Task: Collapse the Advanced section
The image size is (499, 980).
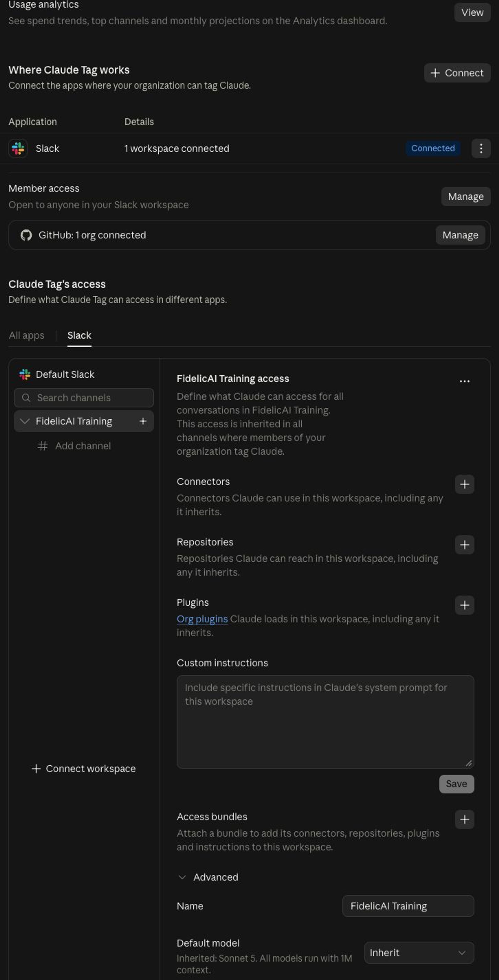Action: point(182,877)
